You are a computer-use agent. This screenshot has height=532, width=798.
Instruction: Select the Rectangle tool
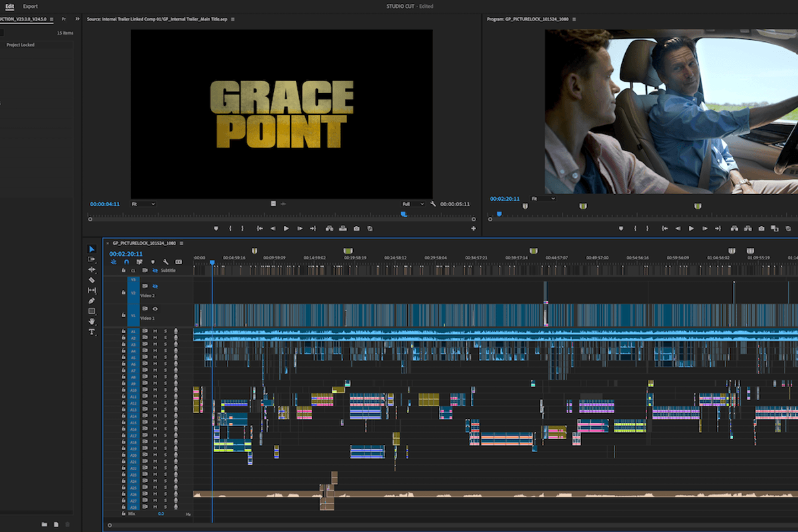92,311
